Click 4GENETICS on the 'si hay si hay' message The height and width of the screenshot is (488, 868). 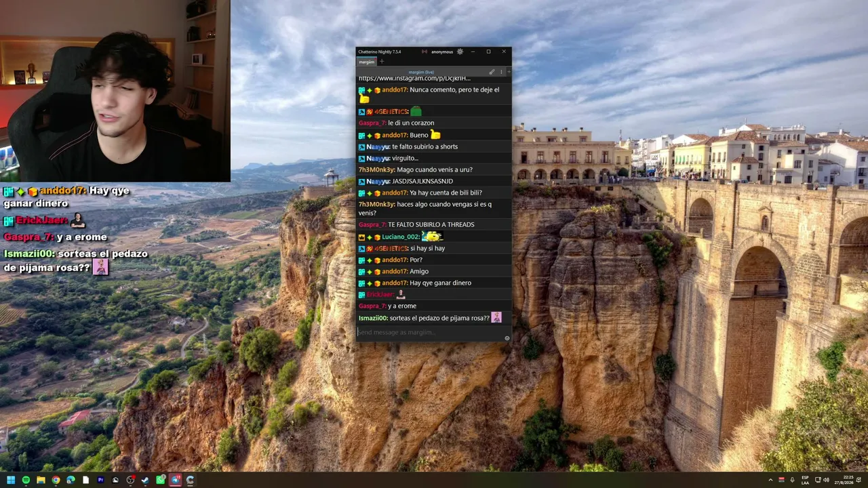391,248
